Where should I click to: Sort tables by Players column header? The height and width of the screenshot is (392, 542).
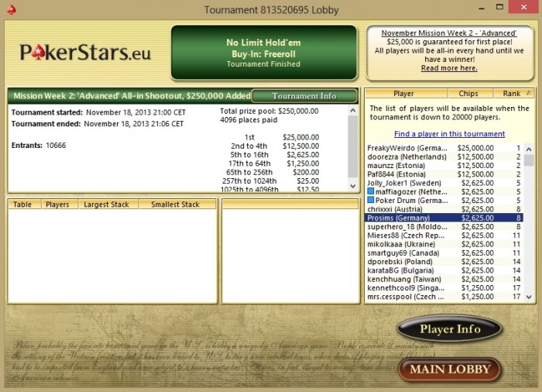click(x=60, y=205)
